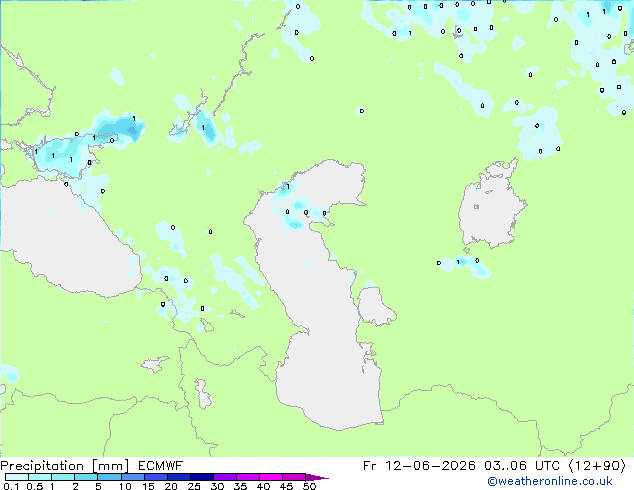Click the 0.5–1 mm legend swatch

[x=40, y=477]
